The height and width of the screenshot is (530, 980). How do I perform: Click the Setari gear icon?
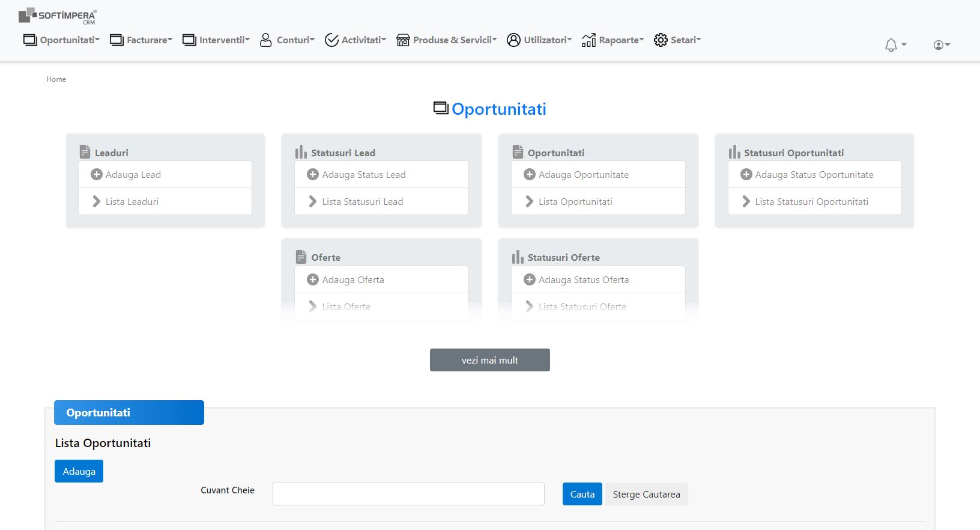point(661,40)
